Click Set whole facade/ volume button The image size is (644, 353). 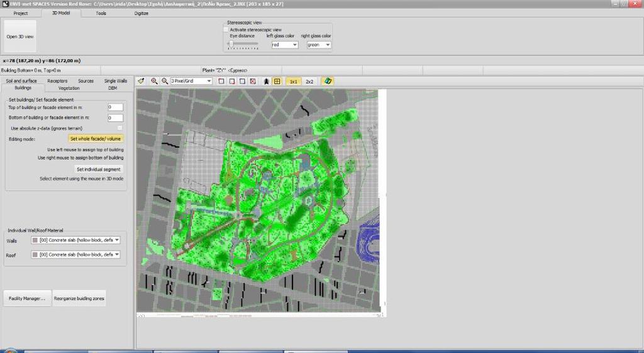96,139
